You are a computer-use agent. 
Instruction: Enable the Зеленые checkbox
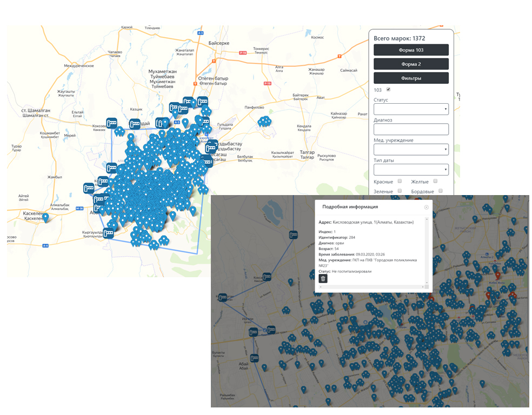pos(400,191)
